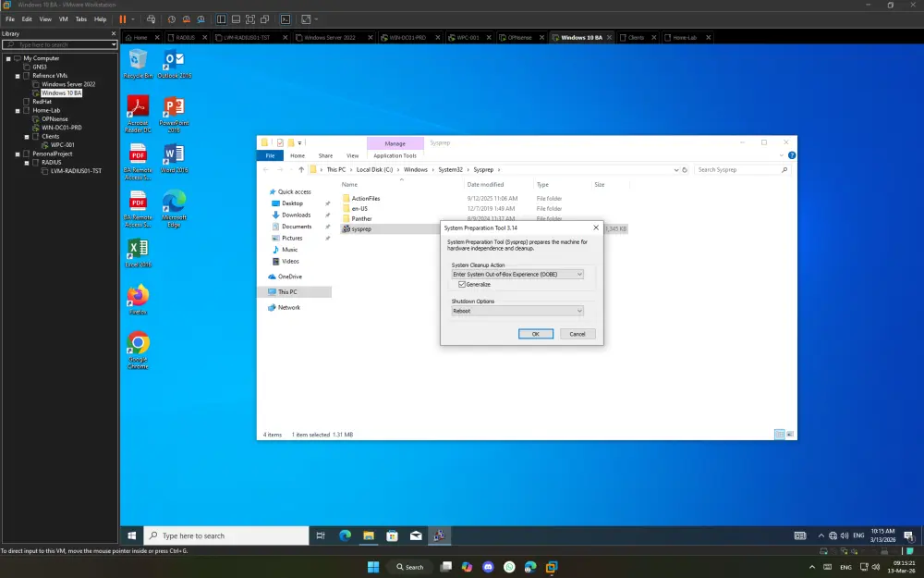This screenshot has height=578, width=924.
Task: Collapse the Home-Lab folder node
Action: [18, 110]
